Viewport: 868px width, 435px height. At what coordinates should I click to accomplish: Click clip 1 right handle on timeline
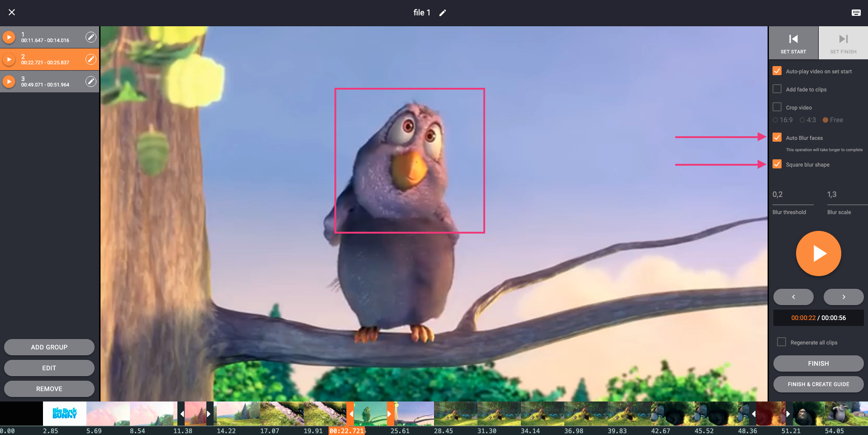tap(210, 414)
